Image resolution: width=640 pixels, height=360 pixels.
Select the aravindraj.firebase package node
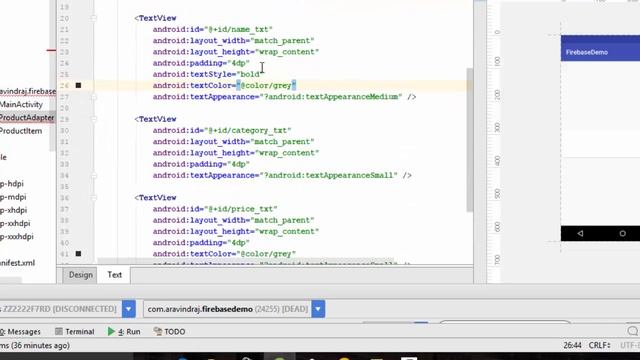pos(28,91)
